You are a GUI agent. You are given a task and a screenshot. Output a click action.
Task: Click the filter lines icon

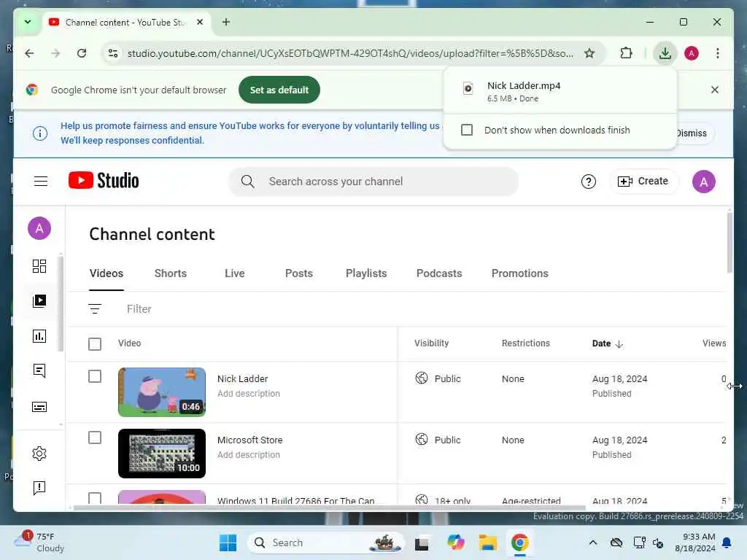tap(95, 309)
